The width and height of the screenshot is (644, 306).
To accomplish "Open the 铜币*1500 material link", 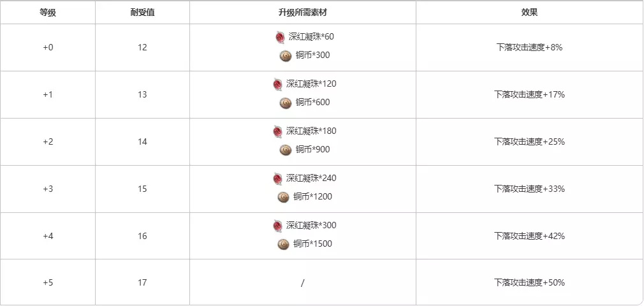I will click(312, 244).
